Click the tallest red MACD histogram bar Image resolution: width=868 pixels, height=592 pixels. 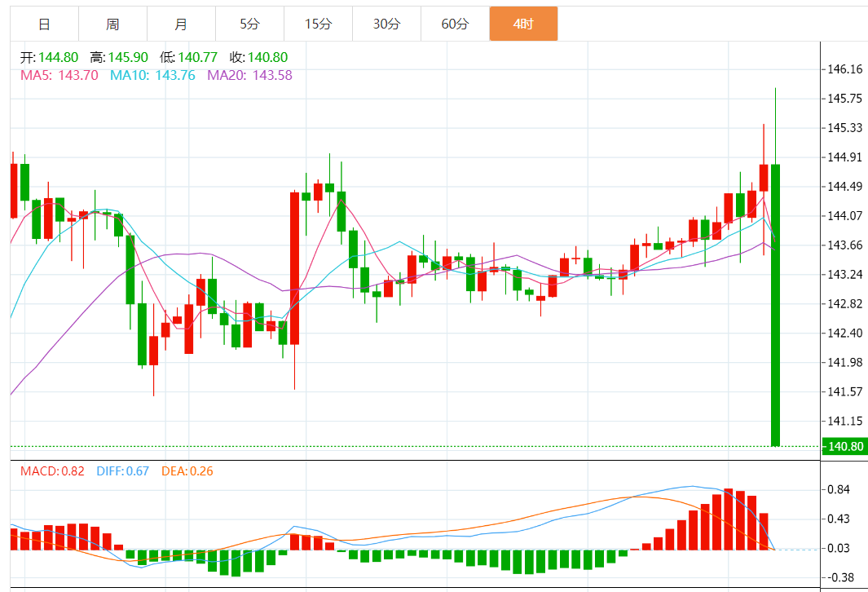[729, 519]
